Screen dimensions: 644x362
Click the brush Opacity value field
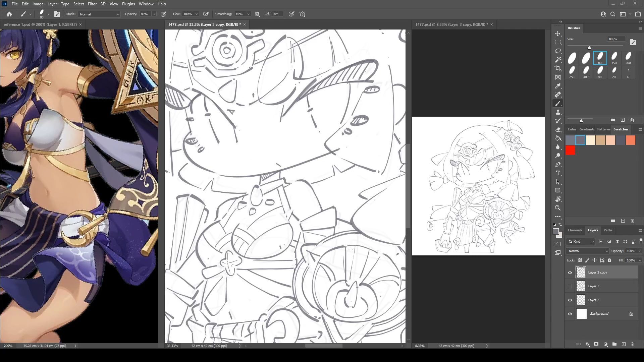[145, 14]
